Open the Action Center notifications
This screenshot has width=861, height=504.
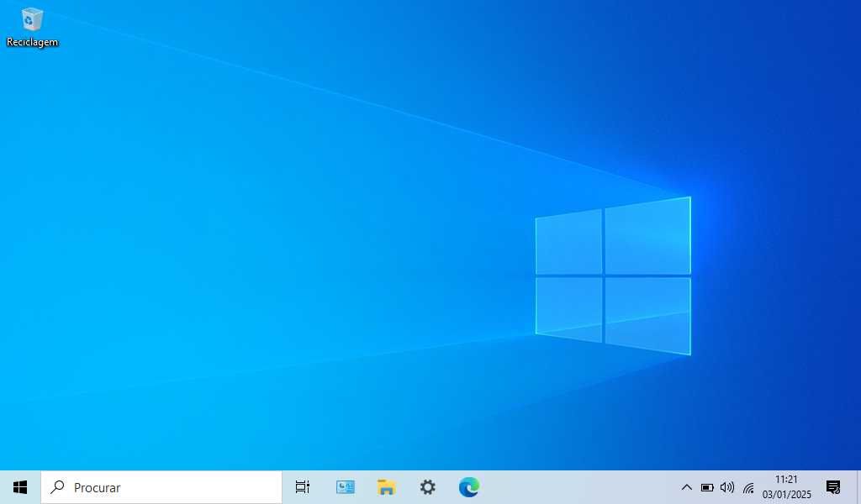(x=833, y=487)
